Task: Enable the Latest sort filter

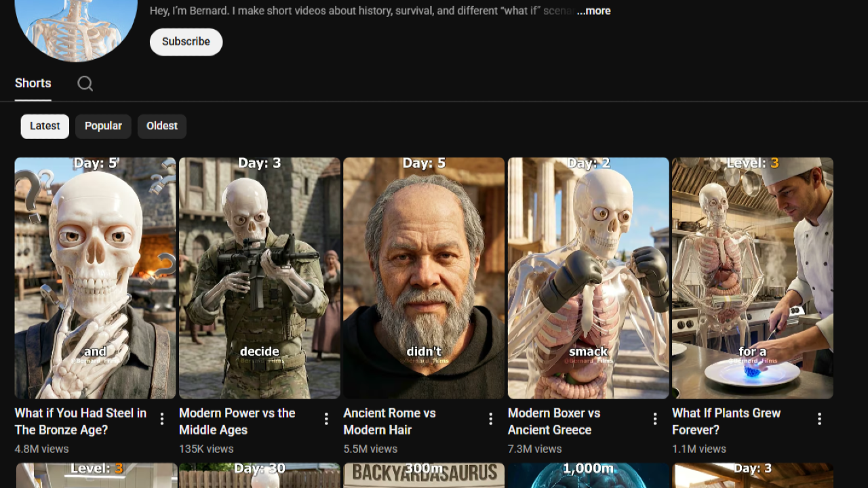Action: [44, 126]
